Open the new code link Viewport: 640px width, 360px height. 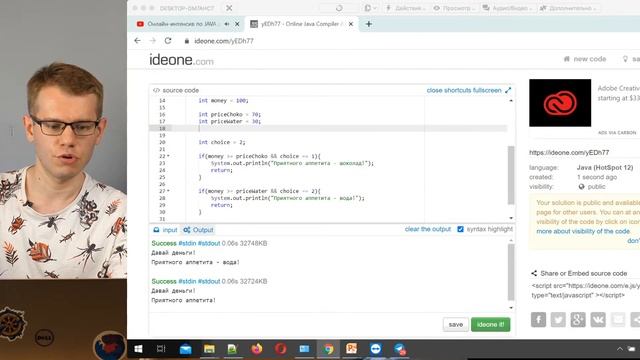point(584,59)
